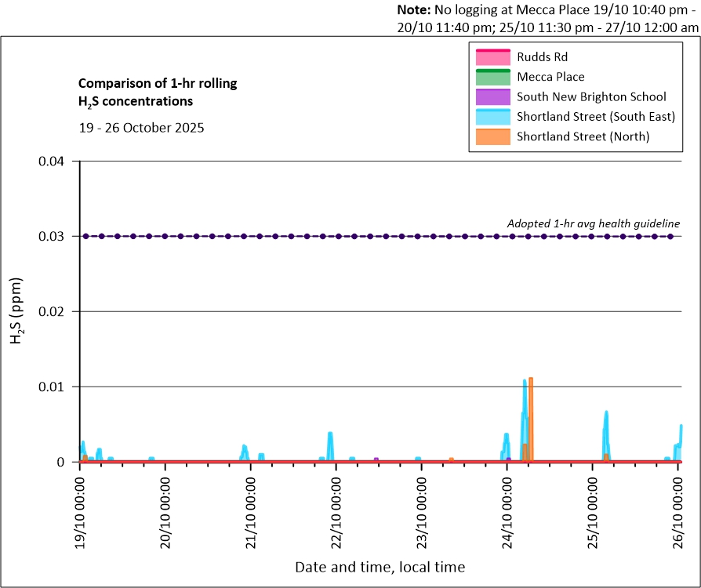Click the green Mecca Place legend swatch
This screenshot has height=588, width=701.
492,77
